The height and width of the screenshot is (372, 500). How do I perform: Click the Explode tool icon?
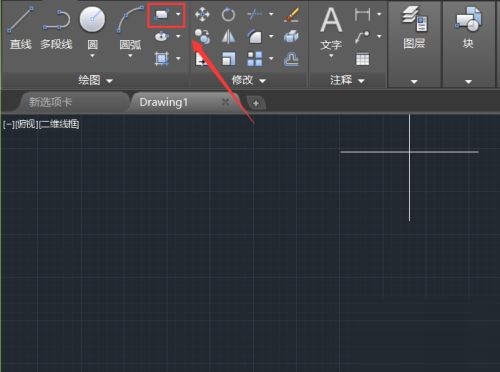click(x=291, y=36)
